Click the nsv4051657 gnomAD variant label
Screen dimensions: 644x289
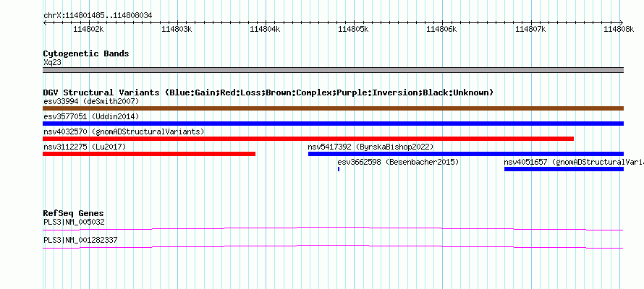(574, 162)
